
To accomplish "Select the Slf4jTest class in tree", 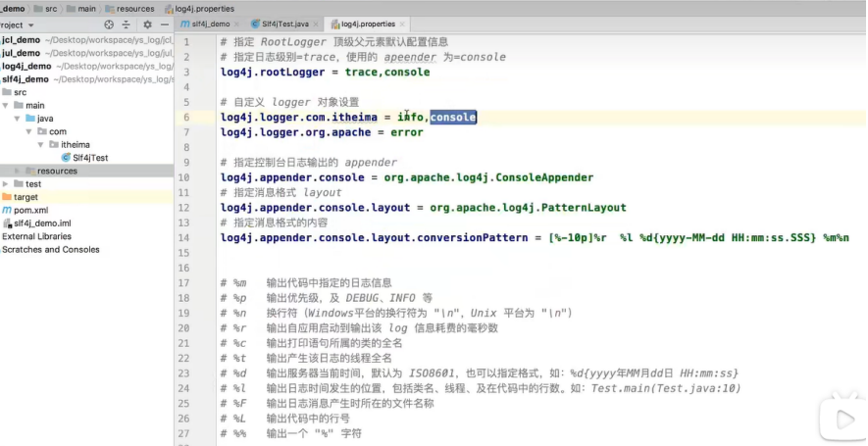I will [90, 158].
